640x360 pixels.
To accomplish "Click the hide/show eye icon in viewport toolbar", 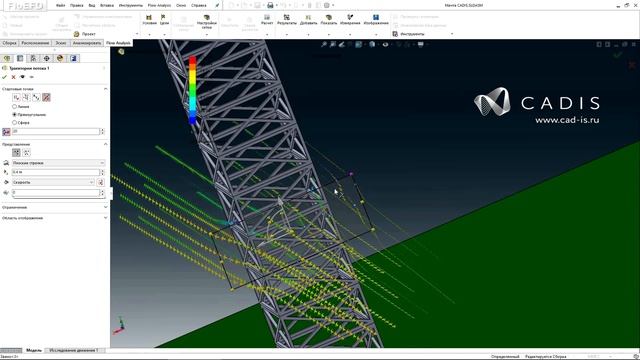I will pos(385,44).
